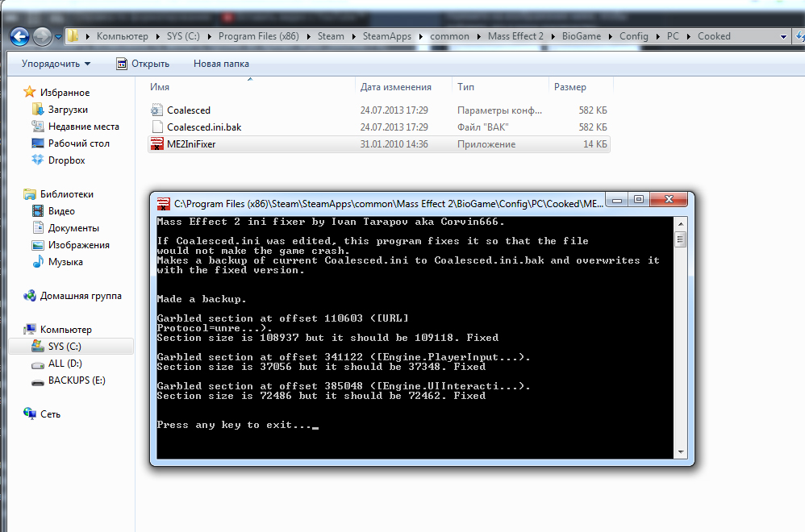Screen dimensions: 805x532
Task: Open the Упорядочить menu
Action: (56, 64)
